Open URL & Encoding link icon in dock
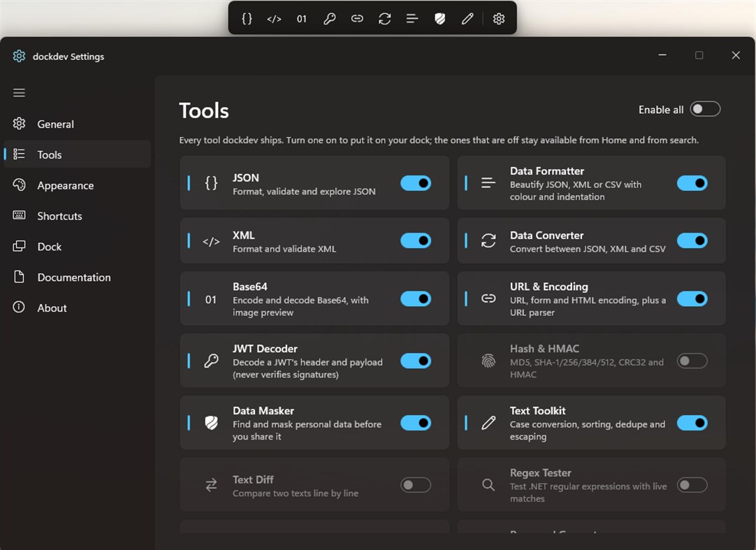The height and width of the screenshot is (550, 756). pos(357,19)
